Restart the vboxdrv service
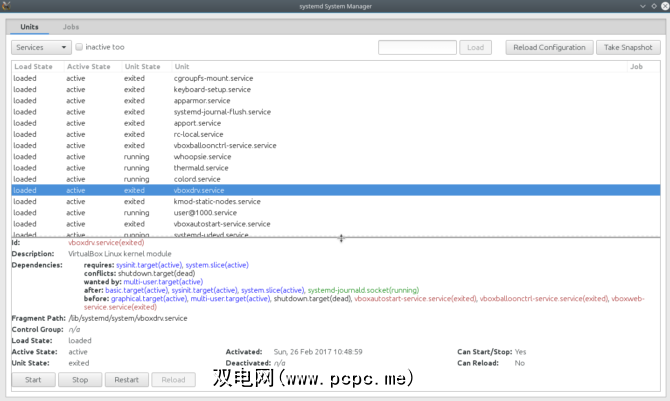 tap(126, 380)
